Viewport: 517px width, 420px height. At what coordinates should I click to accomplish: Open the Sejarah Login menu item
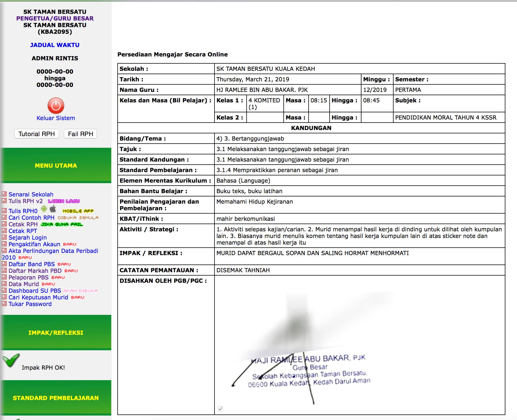click(x=28, y=238)
